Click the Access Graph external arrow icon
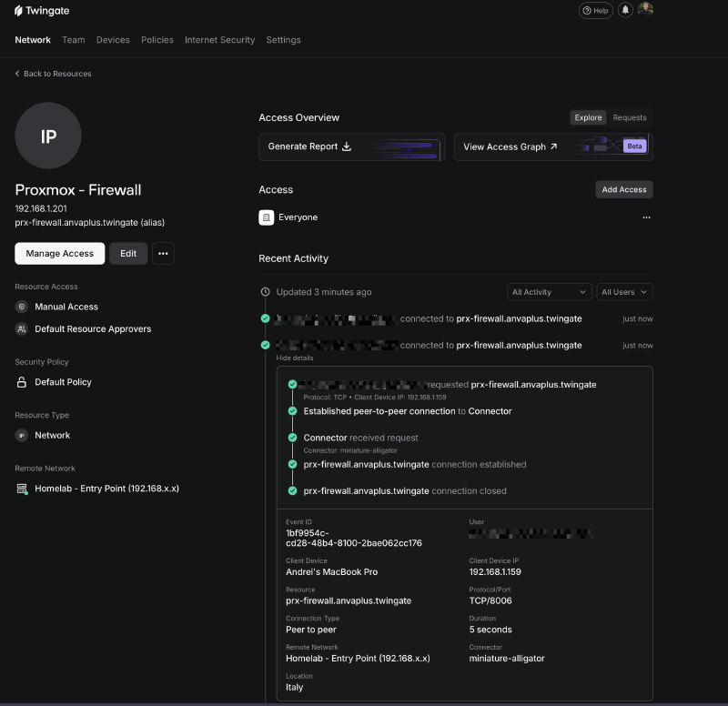The image size is (728, 706). click(x=553, y=146)
